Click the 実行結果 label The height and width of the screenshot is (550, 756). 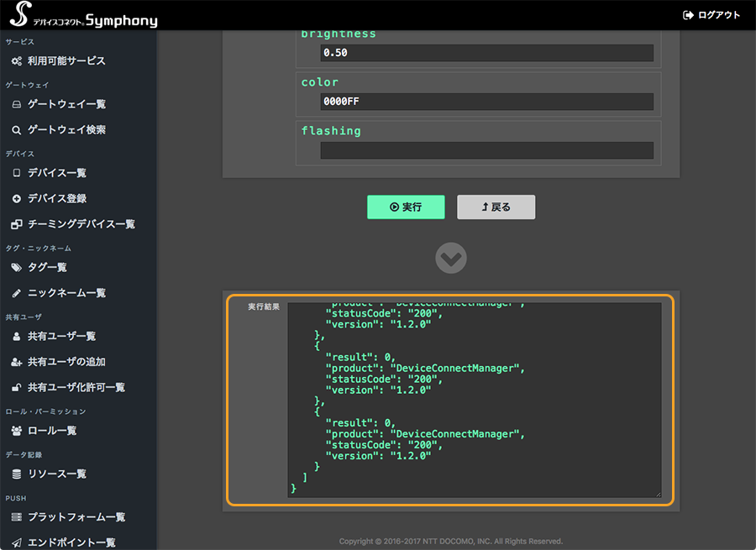coord(264,306)
